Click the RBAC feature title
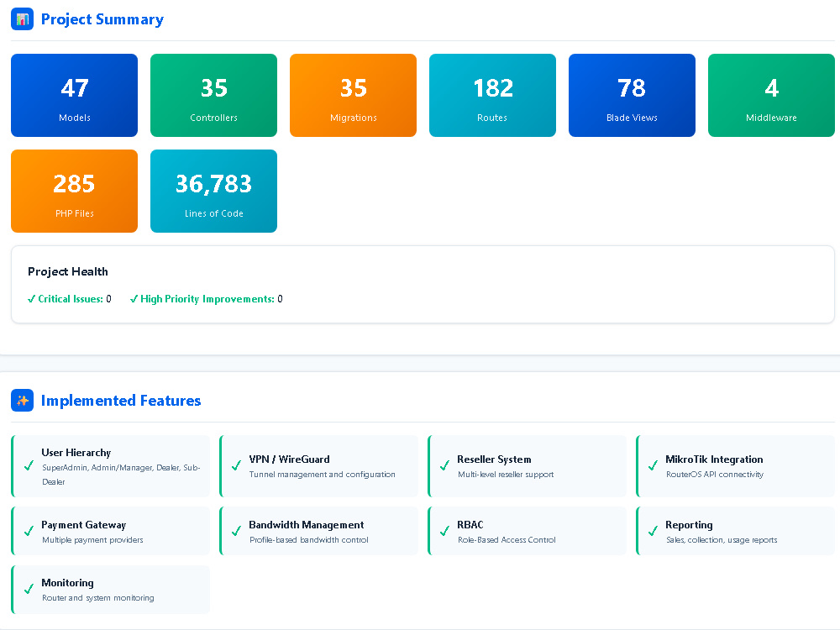Image resolution: width=840 pixels, height=630 pixels. click(x=470, y=525)
